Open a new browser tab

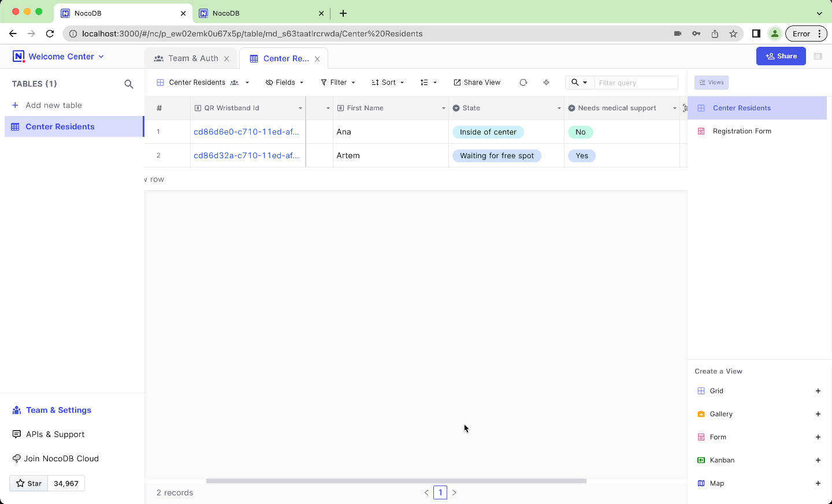tap(343, 13)
